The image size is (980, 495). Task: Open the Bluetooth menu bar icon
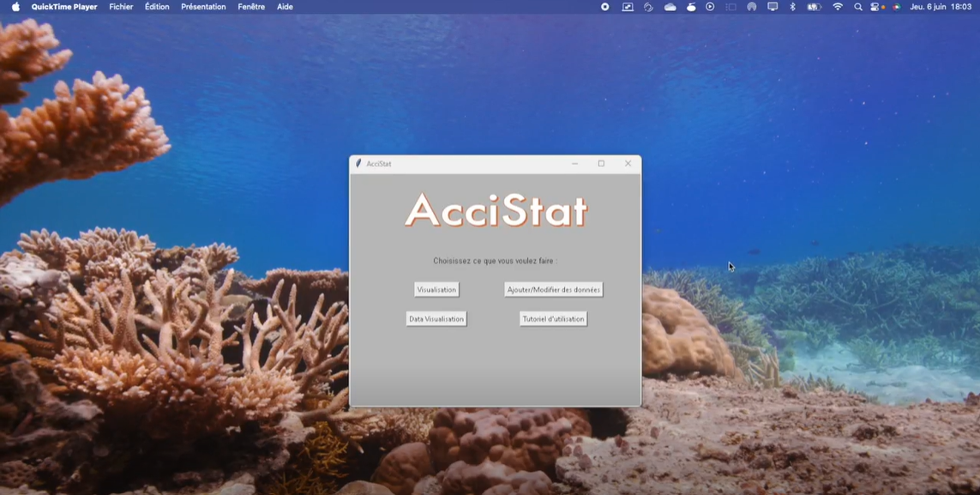pyautogui.click(x=792, y=7)
